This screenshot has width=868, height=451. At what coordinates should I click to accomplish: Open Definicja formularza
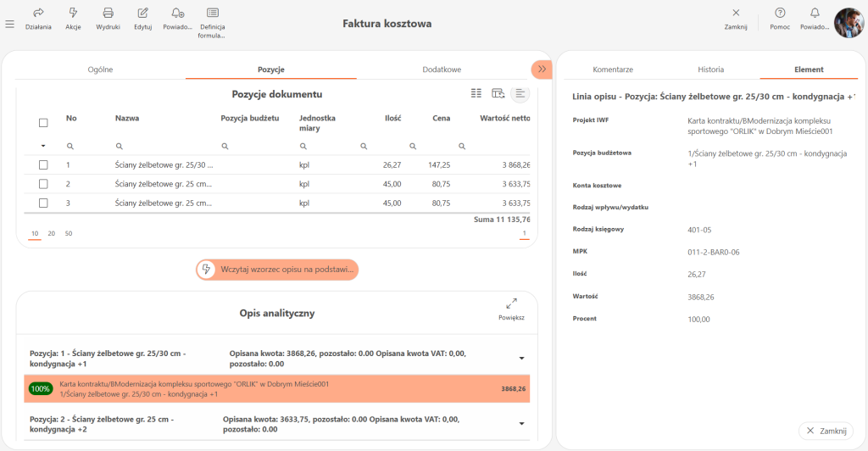[212, 23]
